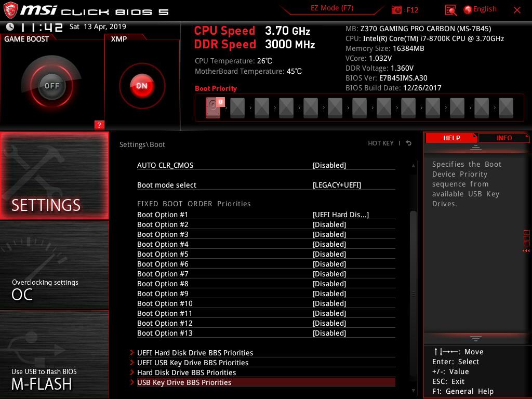532x399 pixels.
Task: Click the DDR Speed 3000 MHz readout
Action: pyautogui.click(x=255, y=44)
